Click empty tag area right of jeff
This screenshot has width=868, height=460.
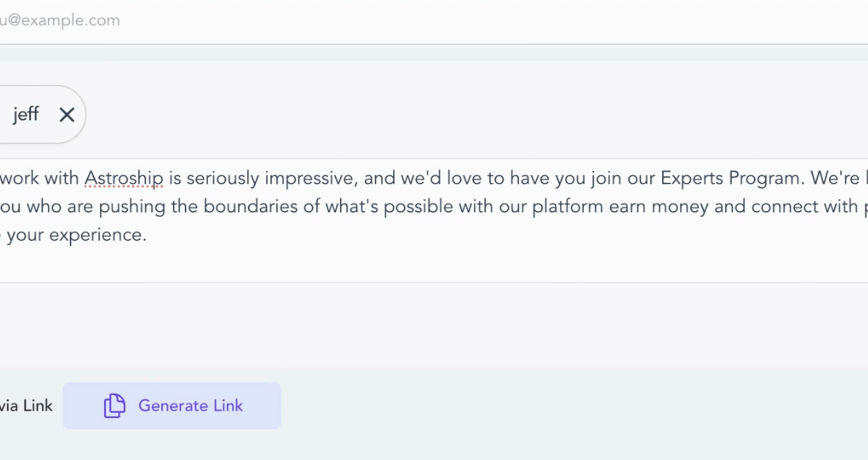click(x=426, y=114)
